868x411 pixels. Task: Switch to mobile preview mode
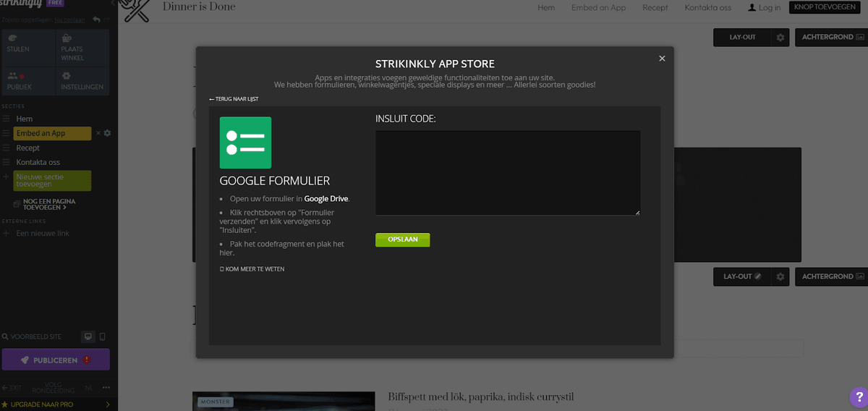click(x=102, y=337)
